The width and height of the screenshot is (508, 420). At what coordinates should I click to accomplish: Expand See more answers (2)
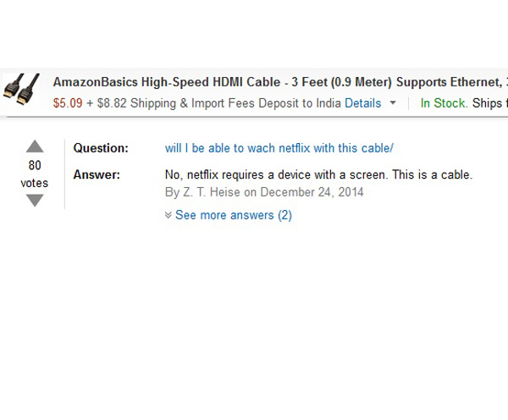234,215
